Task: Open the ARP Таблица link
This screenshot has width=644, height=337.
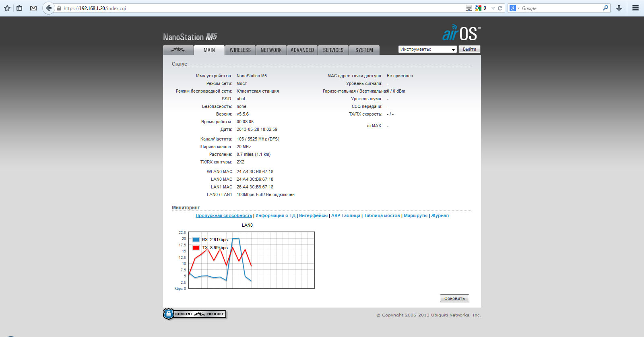Action: coord(345,216)
